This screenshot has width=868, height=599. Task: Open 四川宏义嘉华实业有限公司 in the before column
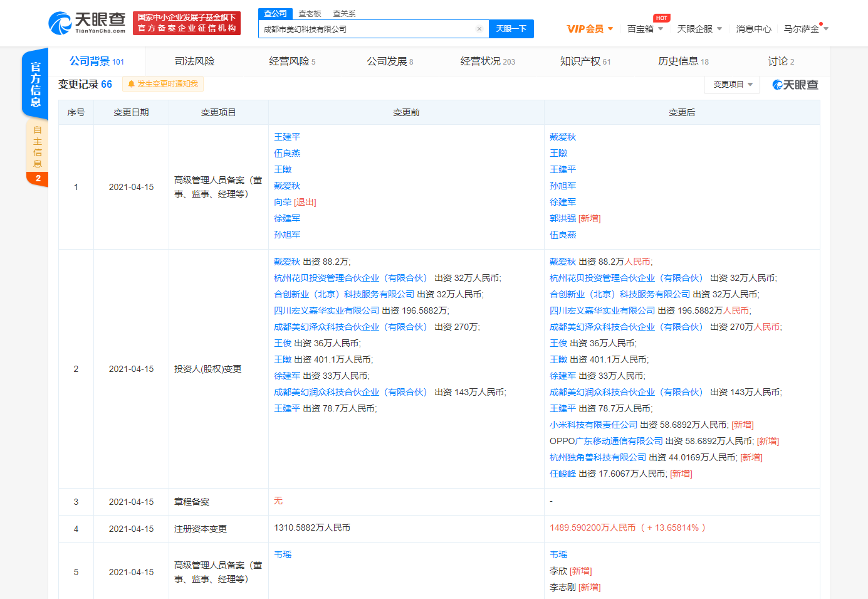(x=327, y=310)
